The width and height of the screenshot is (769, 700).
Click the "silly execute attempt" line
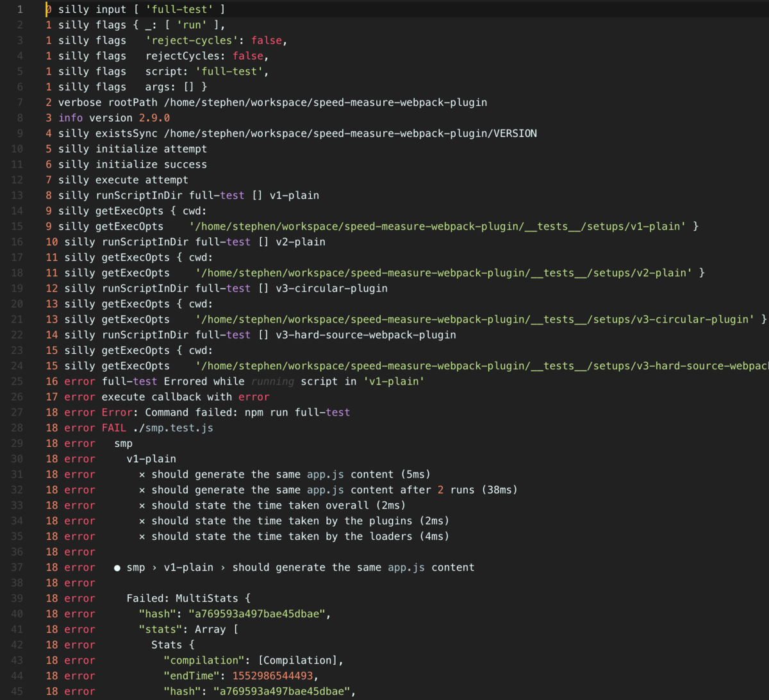pyautogui.click(x=117, y=180)
